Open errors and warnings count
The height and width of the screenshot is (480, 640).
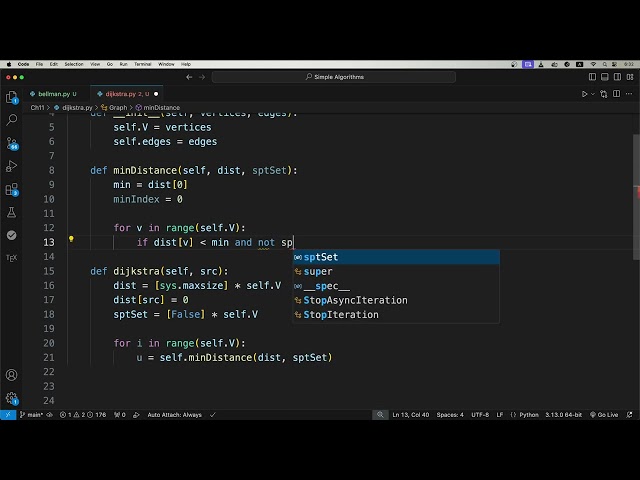coord(83,415)
